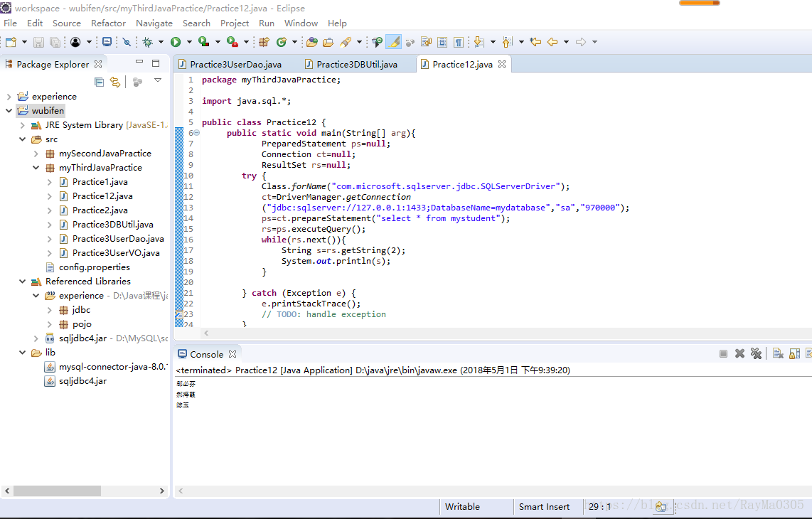Open the Run dropdown arrow

[x=189, y=42]
